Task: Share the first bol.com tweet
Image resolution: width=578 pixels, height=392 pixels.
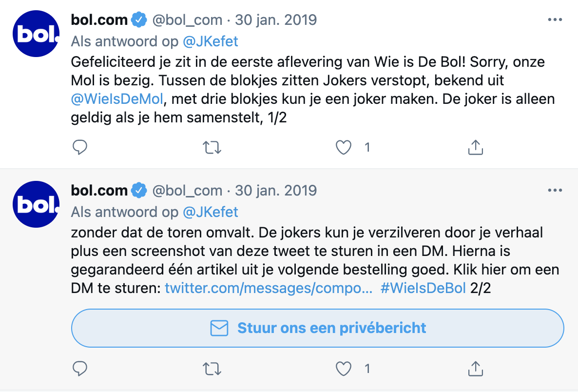Action: [x=475, y=147]
